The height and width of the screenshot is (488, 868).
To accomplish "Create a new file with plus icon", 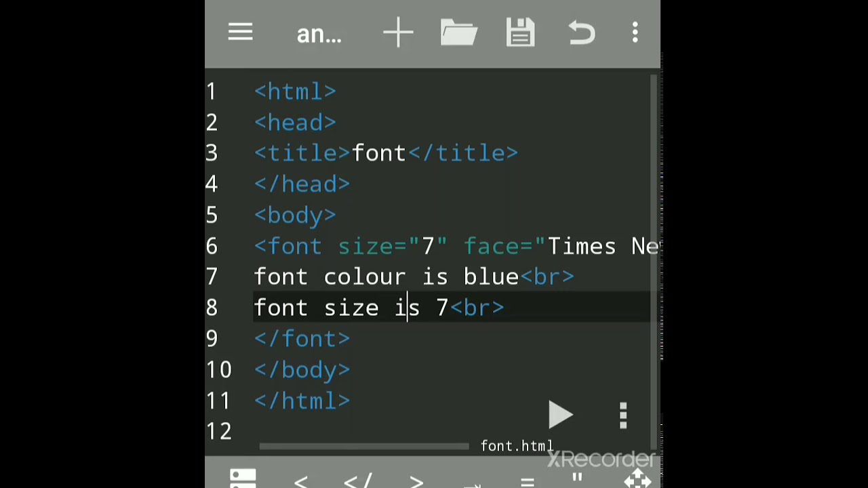I will pyautogui.click(x=398, y=33).
